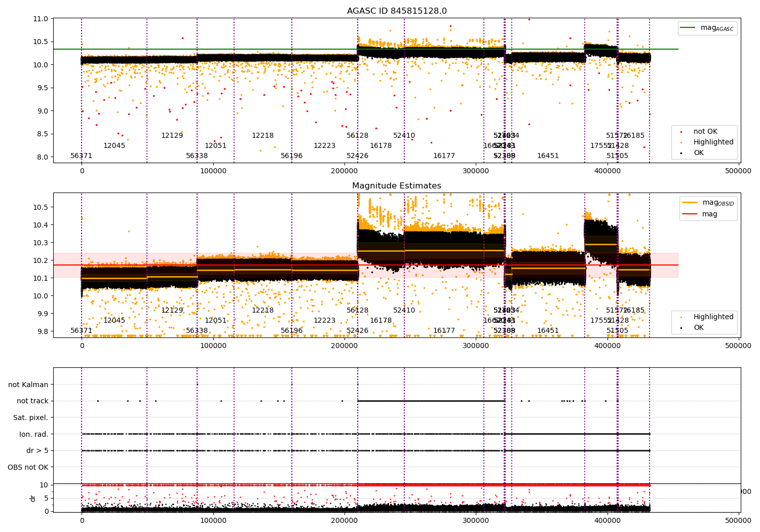This screenshot has width=760, height=532.
Task: Click obsid label 52410 in the Magnitude Estimates plot
Action: (404, 311)
